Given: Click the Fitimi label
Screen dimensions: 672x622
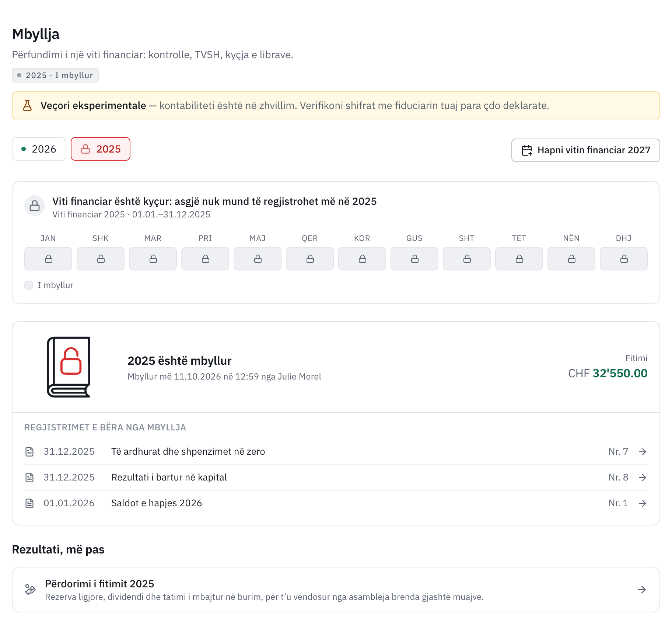Looking at the screenshot, I should pos(636,358).
